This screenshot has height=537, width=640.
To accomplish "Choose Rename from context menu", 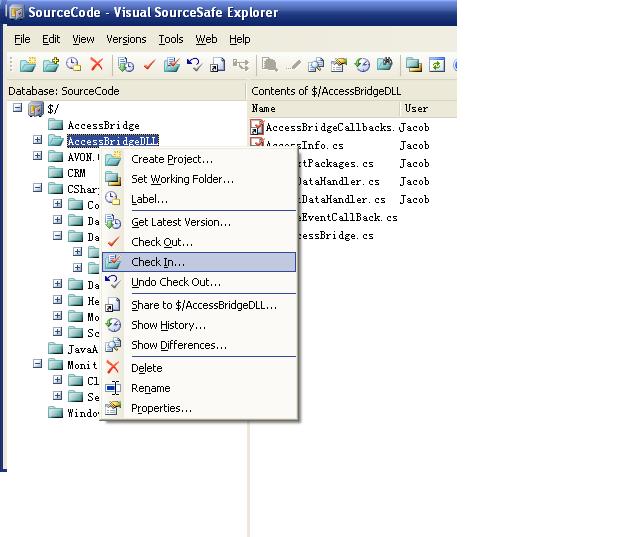I will (x=199, y=388).
